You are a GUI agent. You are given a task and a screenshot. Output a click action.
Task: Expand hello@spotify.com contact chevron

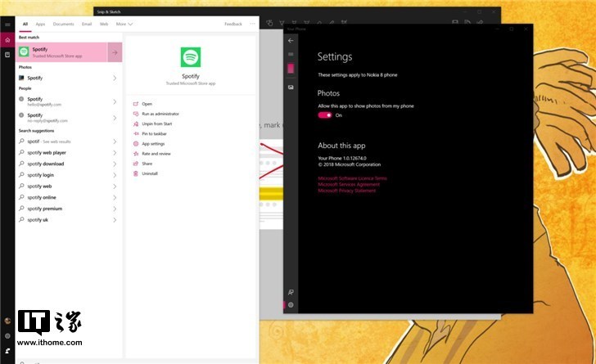coord(115,101)
